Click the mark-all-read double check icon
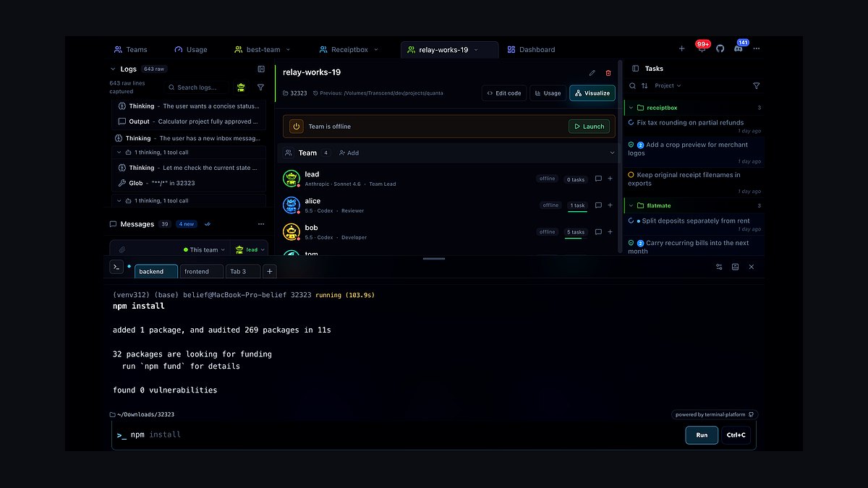 click(x=208, y=224)
